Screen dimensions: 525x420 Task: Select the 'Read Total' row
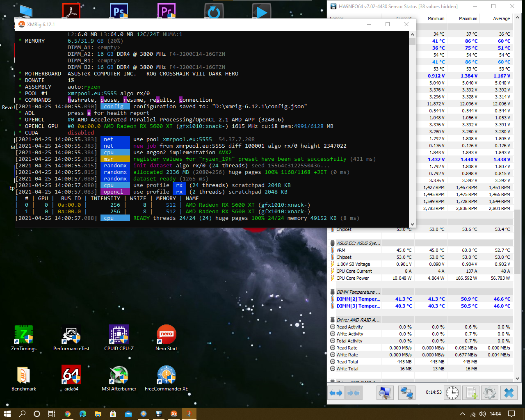click(x=421, y=362)
